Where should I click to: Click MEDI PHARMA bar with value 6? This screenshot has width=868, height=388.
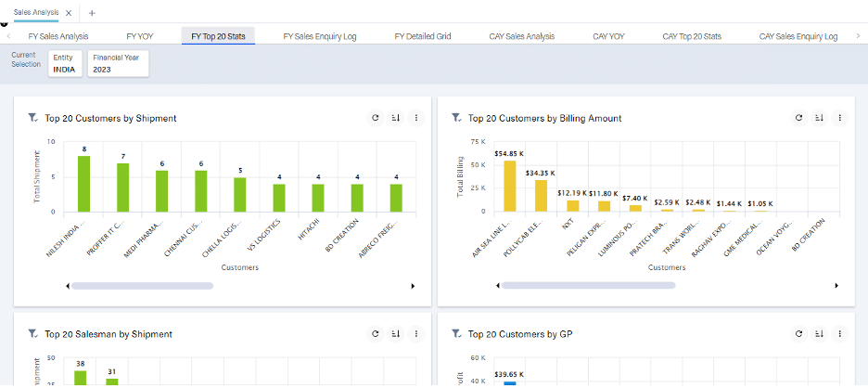click(161, 191)
